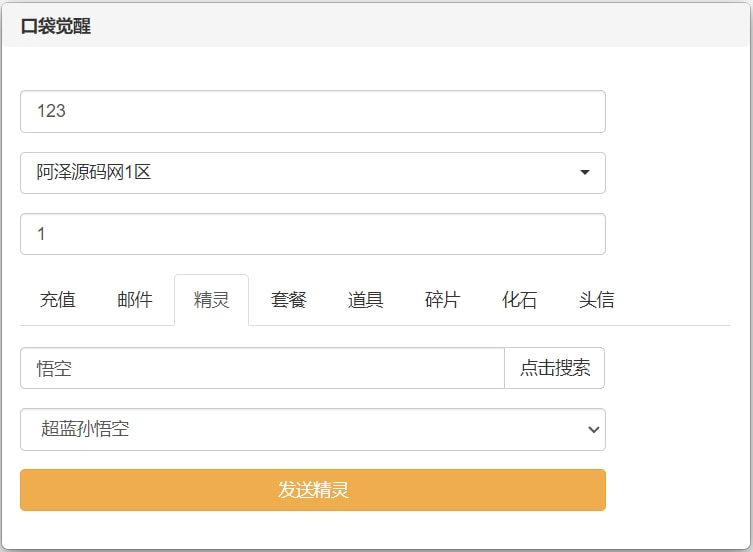Open the 碎片 tab
753x552 pixels.
(442, 300)
